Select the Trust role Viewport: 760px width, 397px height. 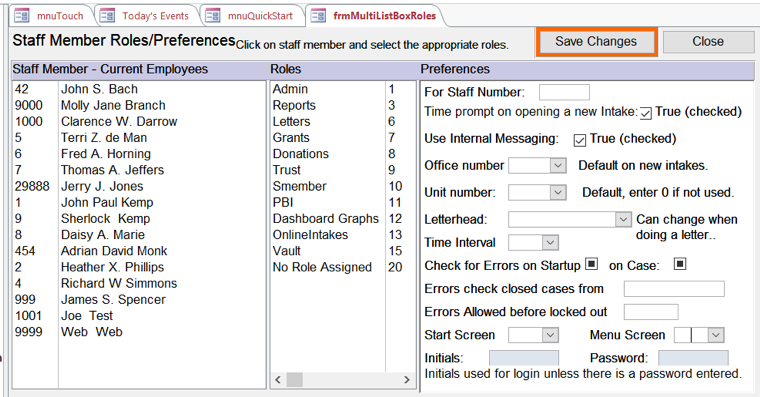click(343, 170)
